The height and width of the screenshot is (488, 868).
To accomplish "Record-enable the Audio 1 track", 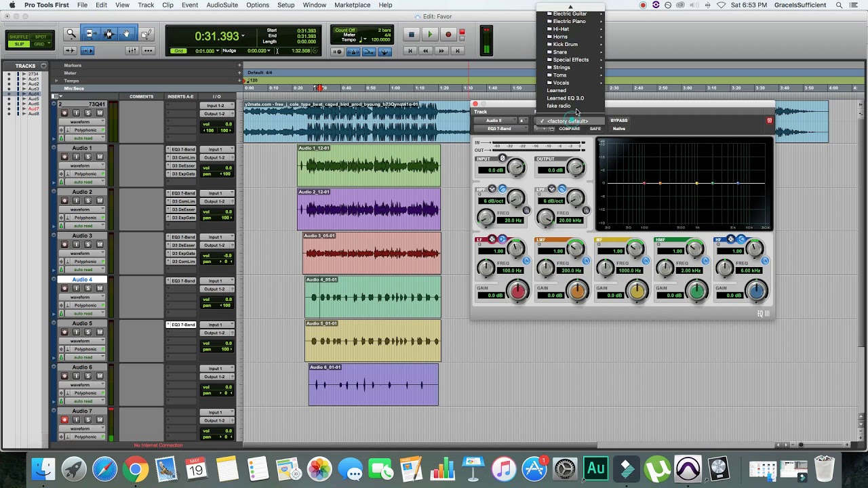I will pos(65,157).
